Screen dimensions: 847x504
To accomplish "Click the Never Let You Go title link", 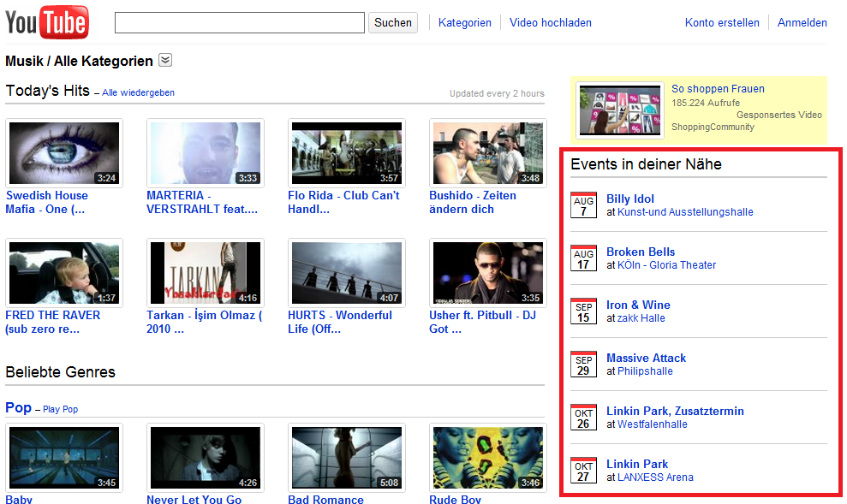I will pos(194,499).
